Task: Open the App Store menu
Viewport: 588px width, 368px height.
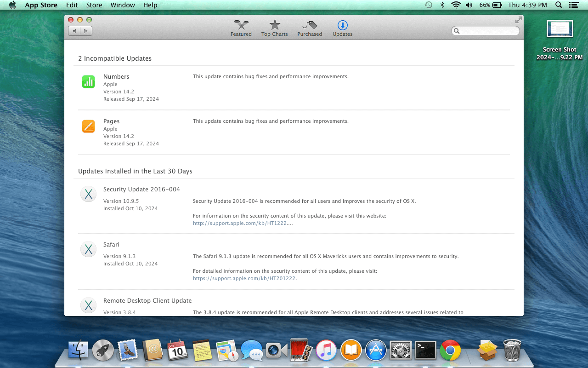Action: click(x=41, y=5)
